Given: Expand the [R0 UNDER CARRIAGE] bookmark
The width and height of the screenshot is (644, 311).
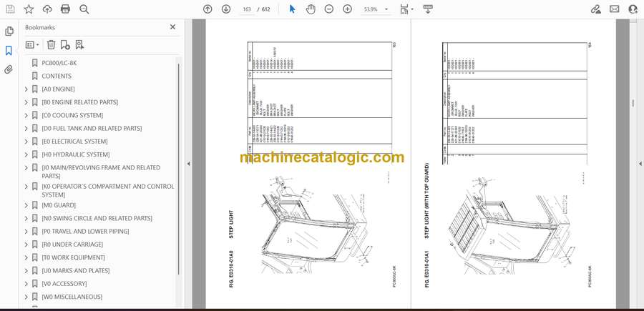Looking at the screenshot, I should coord(26,245).
